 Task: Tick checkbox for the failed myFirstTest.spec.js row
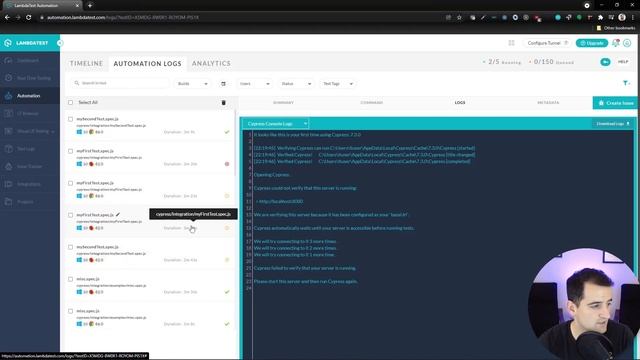coord(71,151)
